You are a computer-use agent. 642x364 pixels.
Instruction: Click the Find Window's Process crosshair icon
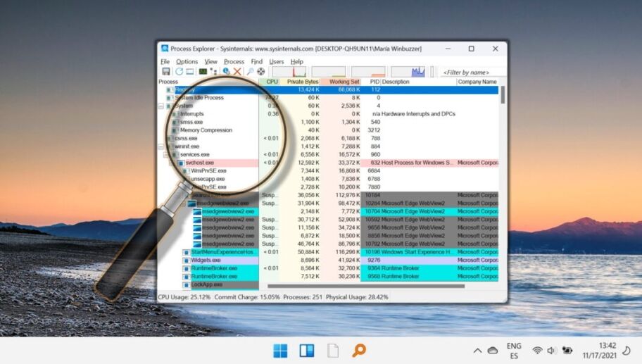coord(260,72)
